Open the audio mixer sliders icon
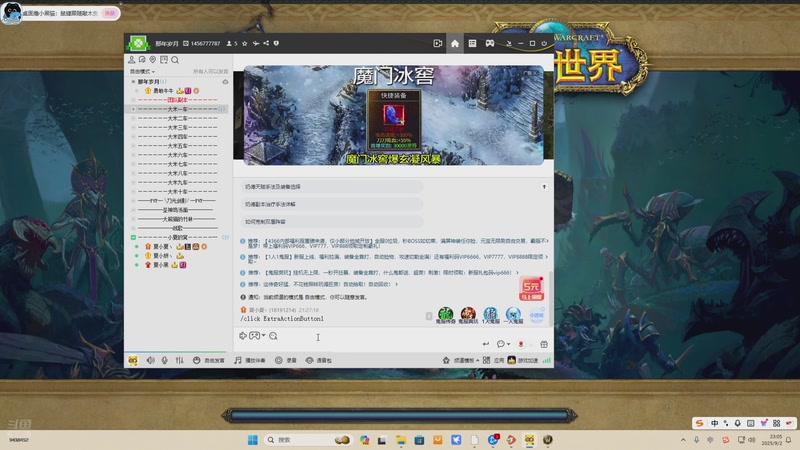Screen dimensions: 800x450 point(180,360)
